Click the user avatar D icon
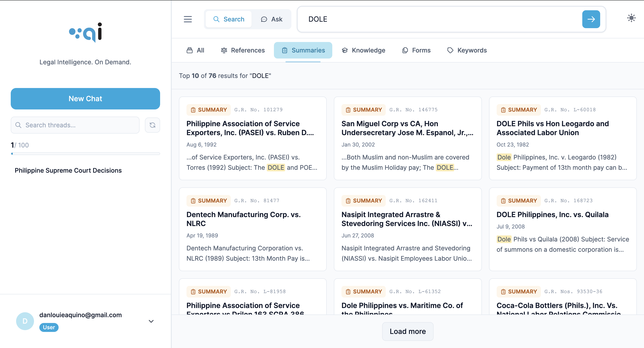 tap(25, 321)
